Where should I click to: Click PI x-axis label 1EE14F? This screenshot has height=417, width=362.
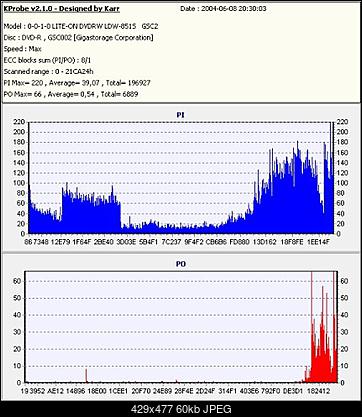pos(318,242)
